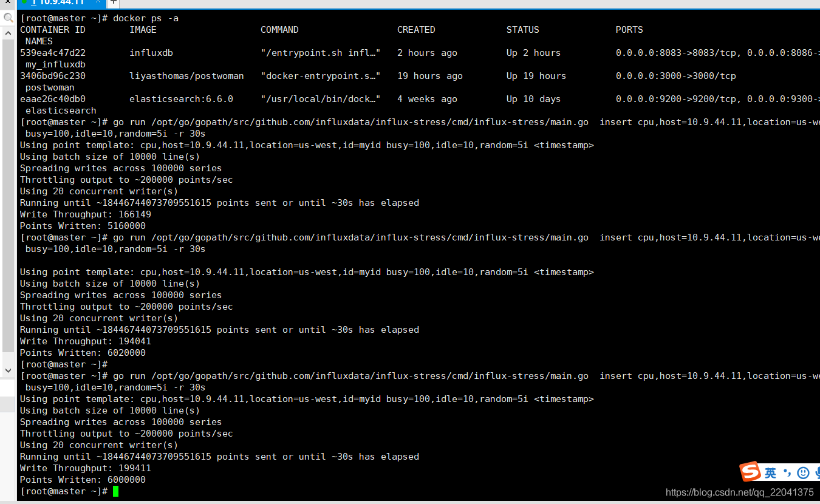Image resolution: width=820 pixels, height=504 pixels.
Task: Click the "4 weeks ago" created text
Action: tap(427, 99)
